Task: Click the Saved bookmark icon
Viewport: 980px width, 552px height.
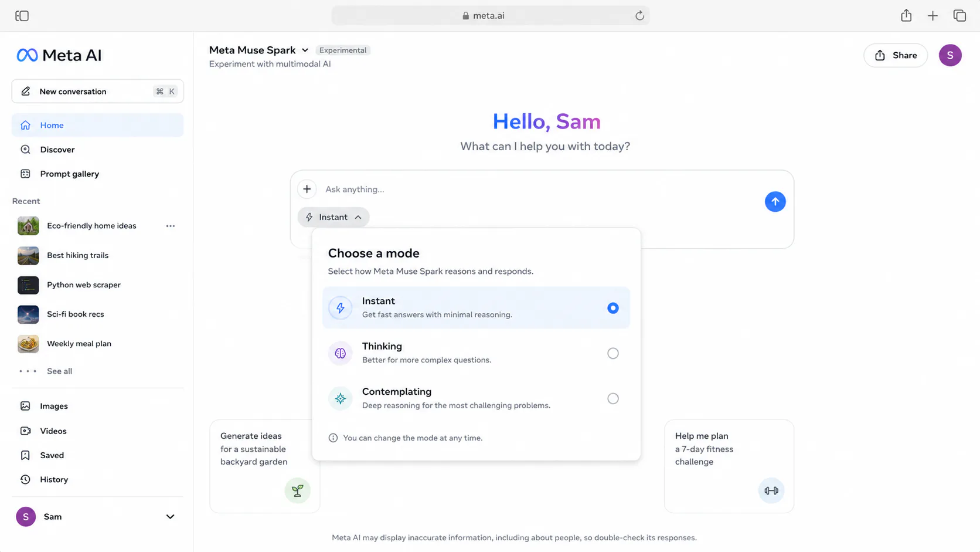Action: pos(25,455)
